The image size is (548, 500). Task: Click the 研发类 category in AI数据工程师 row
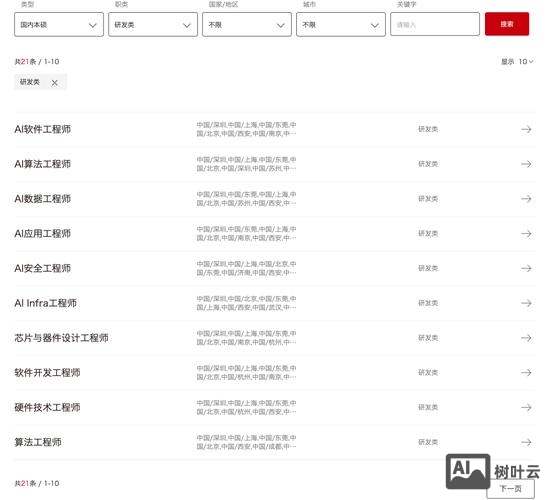tap(428, 199)
